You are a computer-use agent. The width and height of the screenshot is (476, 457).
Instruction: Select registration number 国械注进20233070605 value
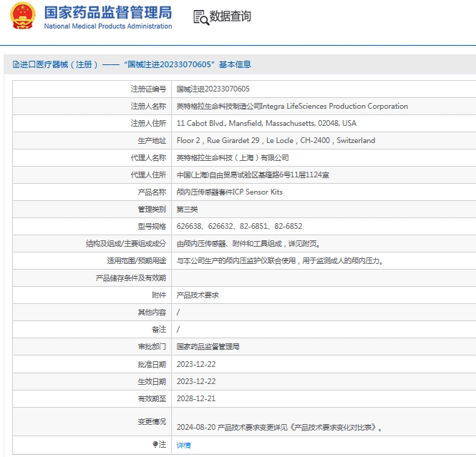(213, 89)
